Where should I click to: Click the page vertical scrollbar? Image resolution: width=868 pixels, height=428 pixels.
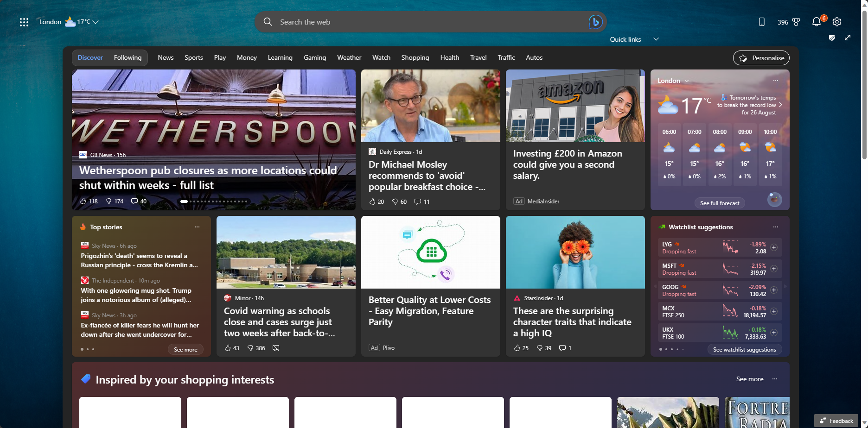pos(864,85)
